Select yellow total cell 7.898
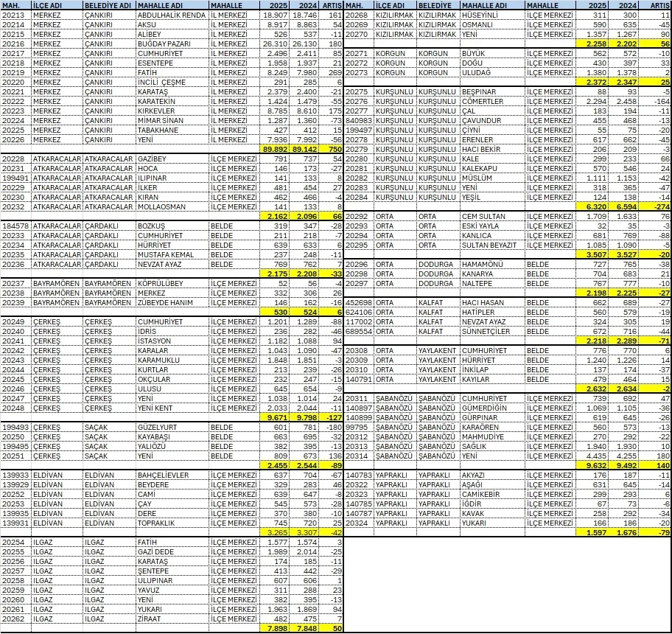Screen dimensions: 672x634 coord(276,628)
